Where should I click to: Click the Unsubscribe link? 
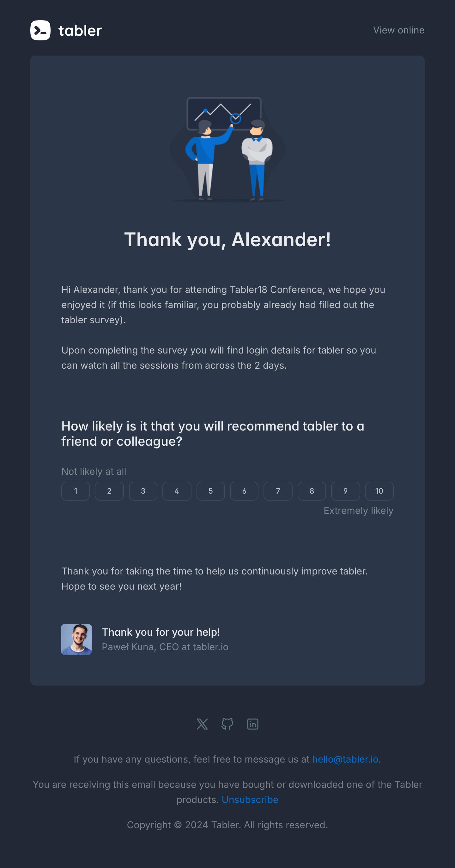click(x=250, y=800)
